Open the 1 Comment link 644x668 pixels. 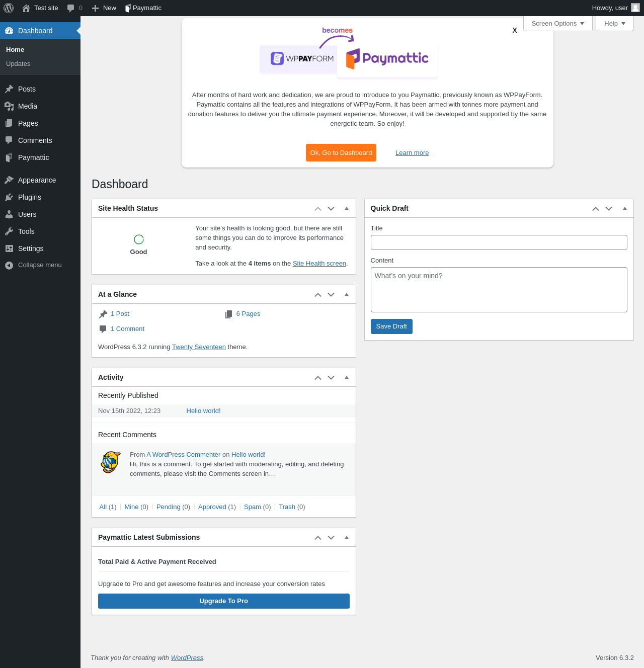[x=127, y=329]
